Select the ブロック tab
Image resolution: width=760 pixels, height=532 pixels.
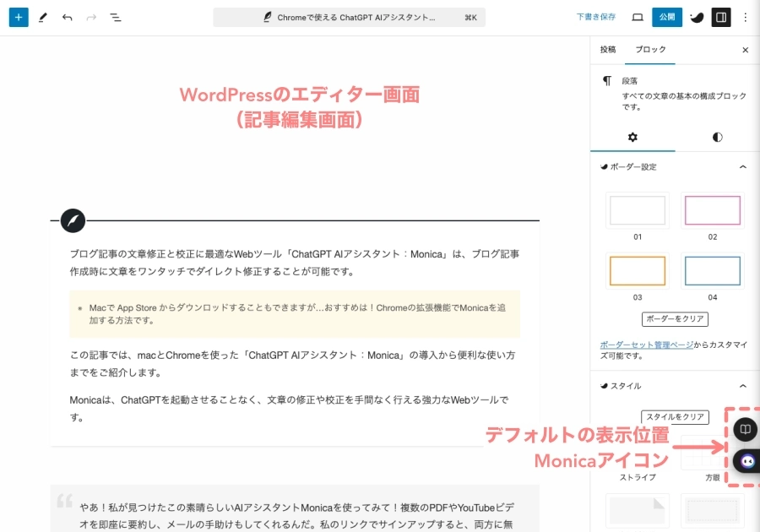coord(650,50)
